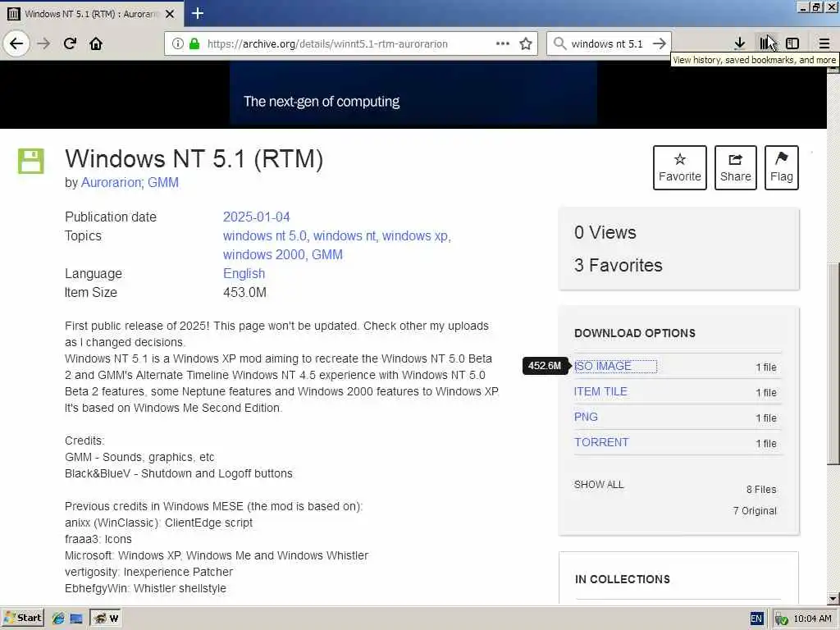Launch Internet Explorer from quick launch
Image resolution: width=840 pixels, height=630 pixels.
tap(58, 619)
